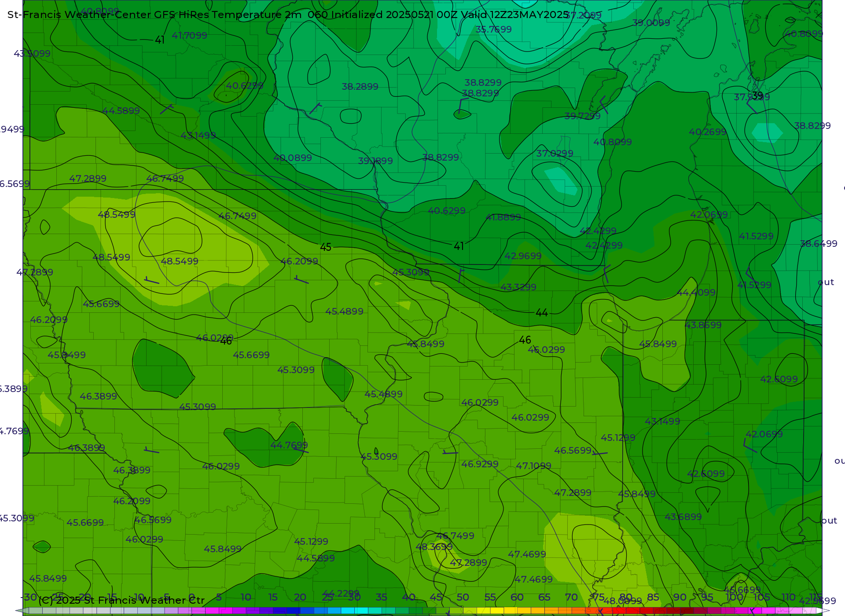Viewport: 845px width, 616px height.
Task: Click the contour label 39
Action: [x=757, y=95]
